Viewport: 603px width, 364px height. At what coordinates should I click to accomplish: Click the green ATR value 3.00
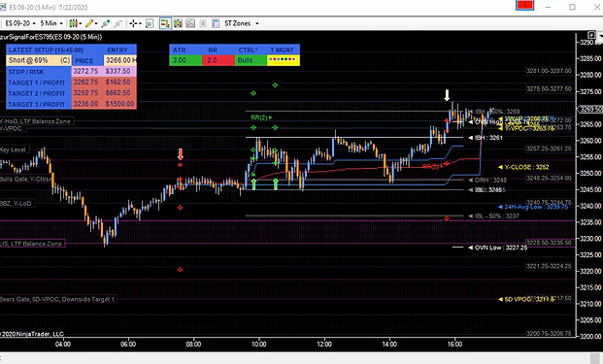[x=185, y=60]
